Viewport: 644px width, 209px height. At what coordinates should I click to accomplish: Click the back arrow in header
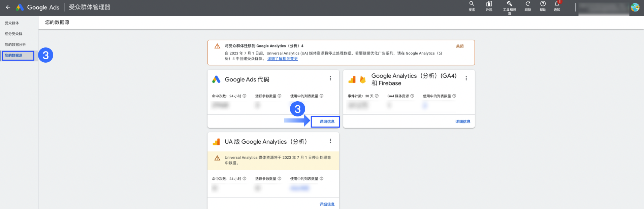tap(8, 7)
